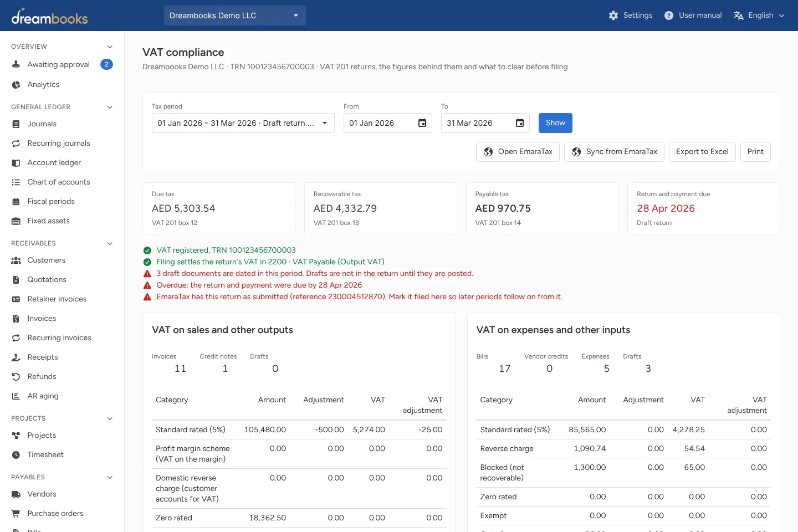Click the Open EmaraTax button

pyautogui.click(x=518, y=152)
